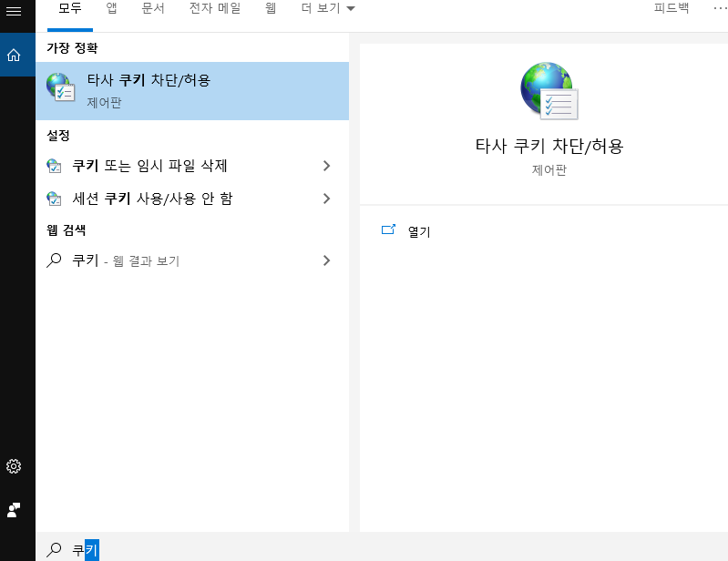Select 세션 쿠키 사용/사용 안 함 setting
Screen dimensions: 728x561
point(192,199)
